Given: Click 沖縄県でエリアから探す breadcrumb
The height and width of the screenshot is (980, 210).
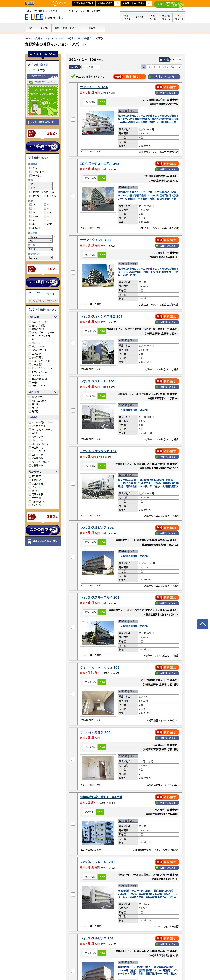Looking at the screenshot, I should tap(79, 38).
